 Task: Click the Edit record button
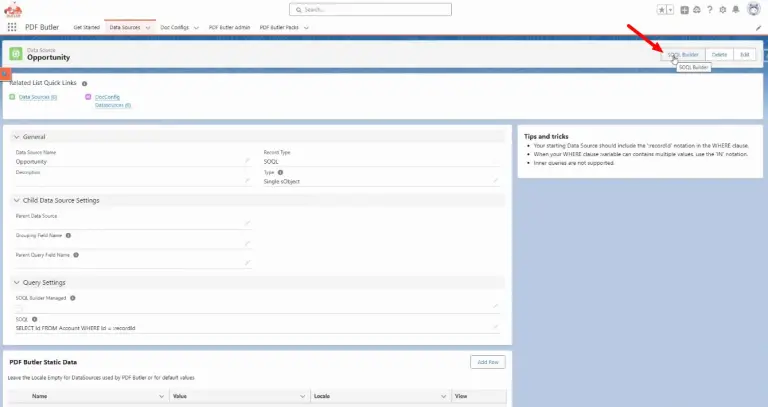[x=744, y=54]
